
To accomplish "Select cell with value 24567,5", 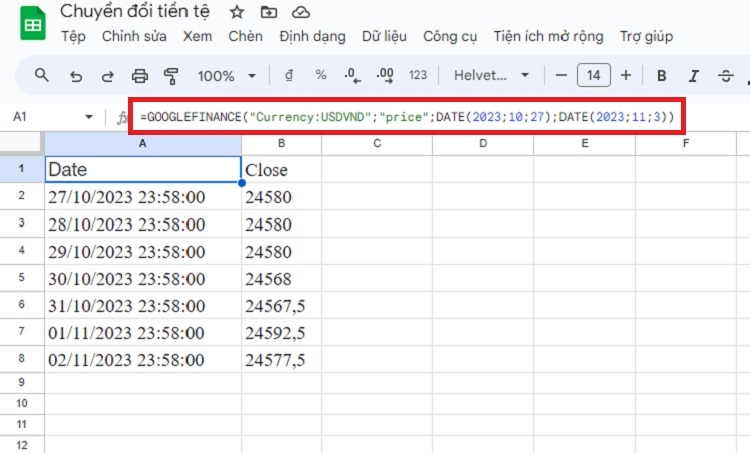I will pos(281,305).
